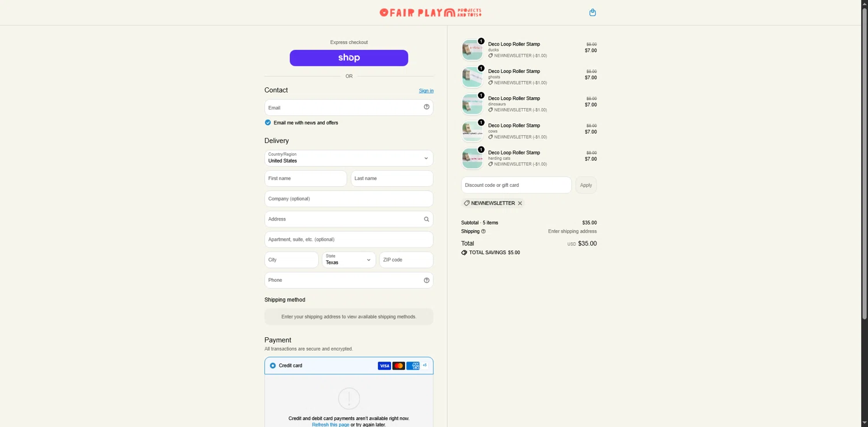The image size is (868, 427).
Task: Click the phone field help question icon
Action: pyautogui.click(x=426, y=280)
